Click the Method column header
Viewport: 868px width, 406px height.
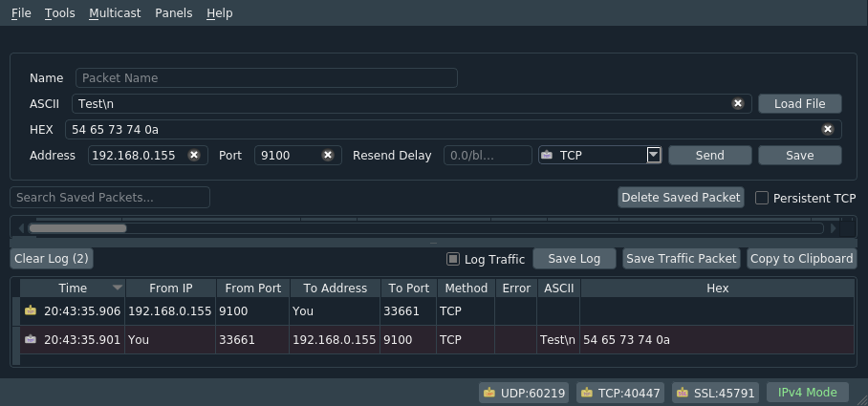pos(467,288)
